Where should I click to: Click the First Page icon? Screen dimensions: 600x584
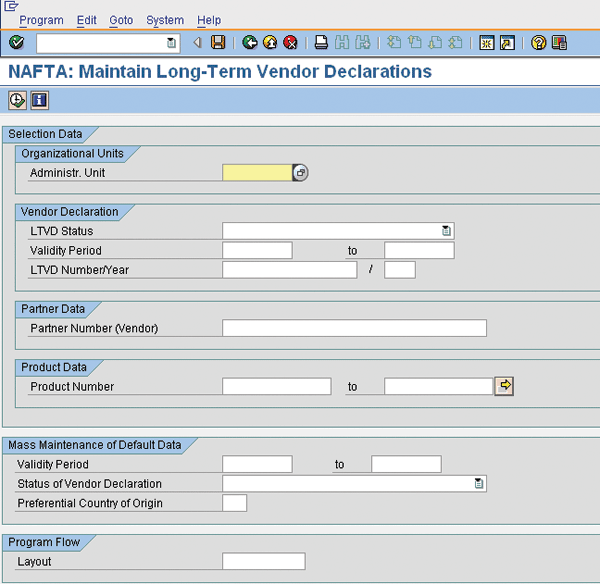pyautogui.click(x=394, y=42)
